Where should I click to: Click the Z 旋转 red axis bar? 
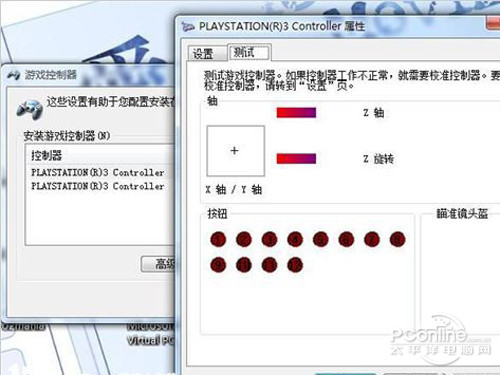tap(296, 159)
